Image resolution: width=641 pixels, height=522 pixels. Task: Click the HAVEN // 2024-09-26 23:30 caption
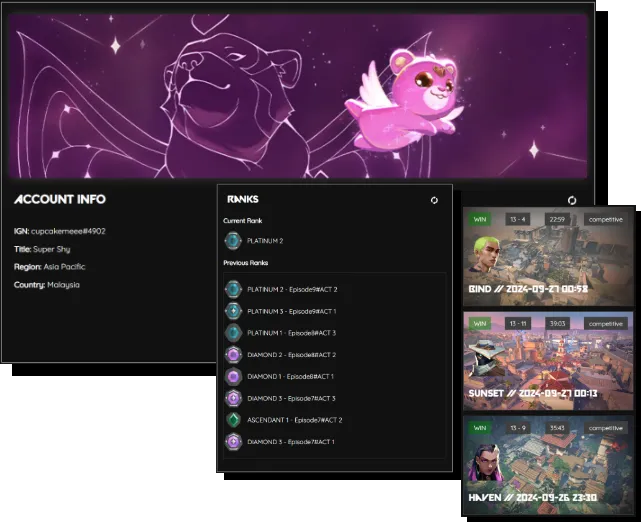533,497
